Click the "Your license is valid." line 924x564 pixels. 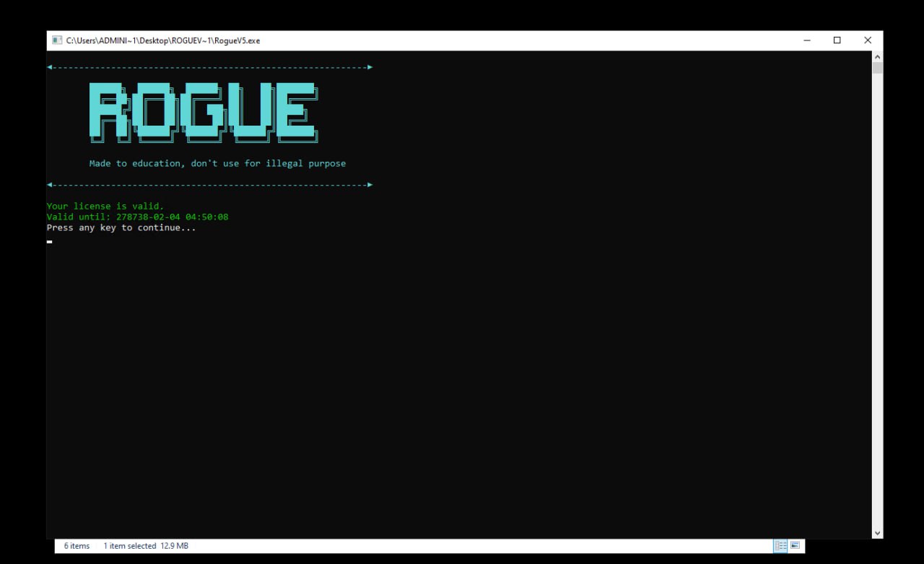[x=105, y=207]
